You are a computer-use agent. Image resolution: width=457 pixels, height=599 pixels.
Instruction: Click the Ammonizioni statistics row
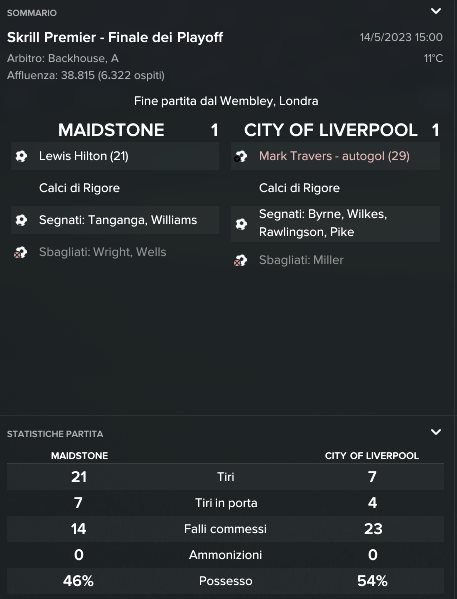pyautogui.click(x=225, y=555)
